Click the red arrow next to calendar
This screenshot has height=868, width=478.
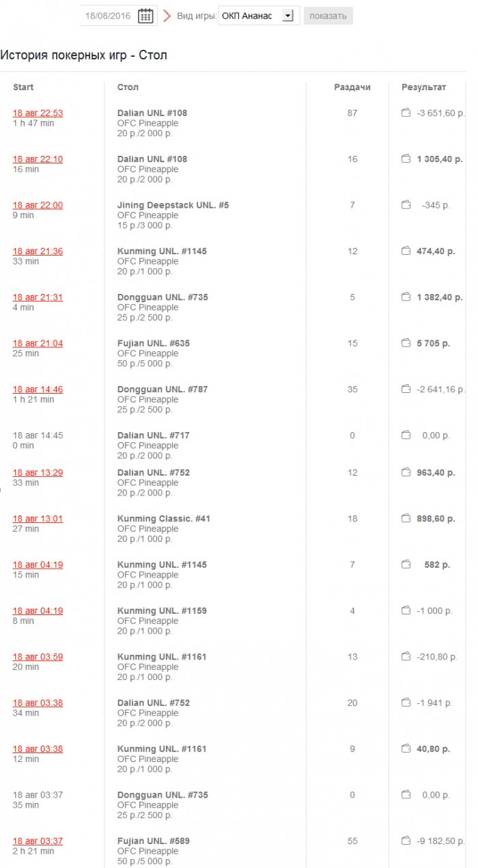pos(167,16)
